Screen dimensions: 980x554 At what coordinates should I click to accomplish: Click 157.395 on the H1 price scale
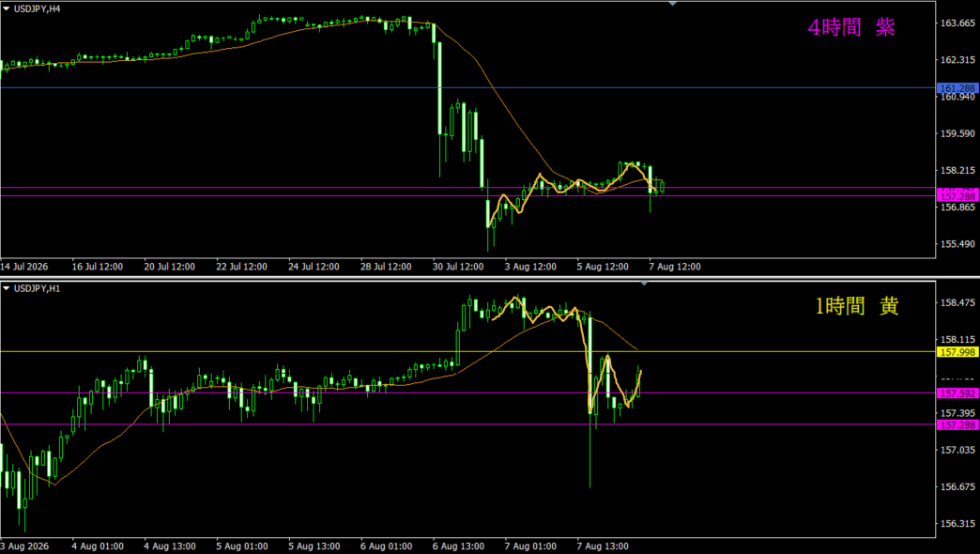[957, 413]
